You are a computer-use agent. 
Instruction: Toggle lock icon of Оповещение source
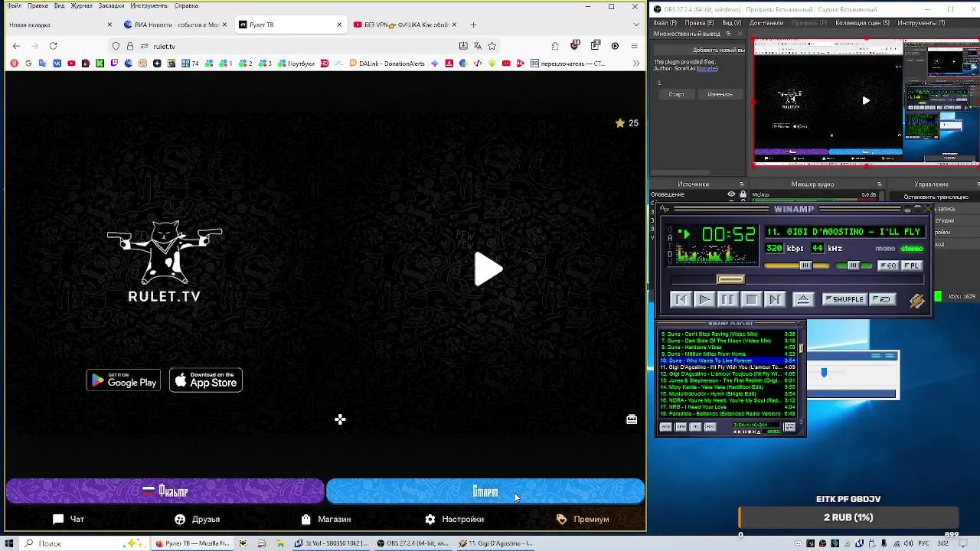pos(743,194)
